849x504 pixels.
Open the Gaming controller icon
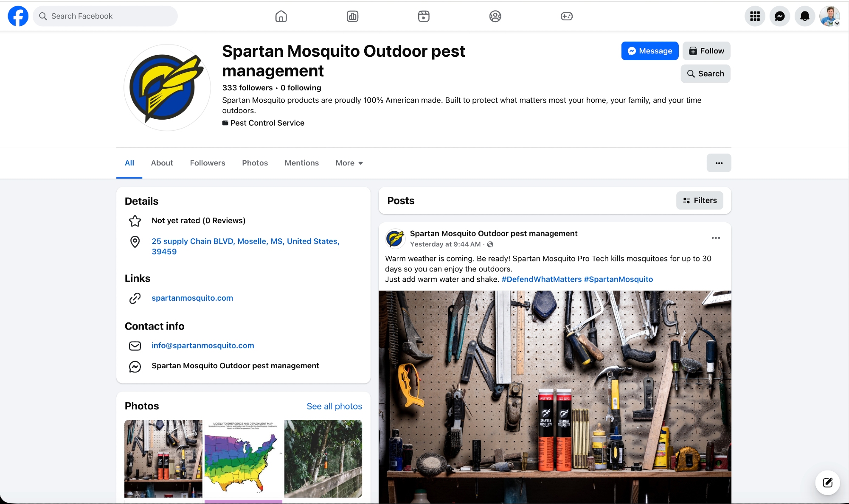pyautogui.click(x=566, y=16)
